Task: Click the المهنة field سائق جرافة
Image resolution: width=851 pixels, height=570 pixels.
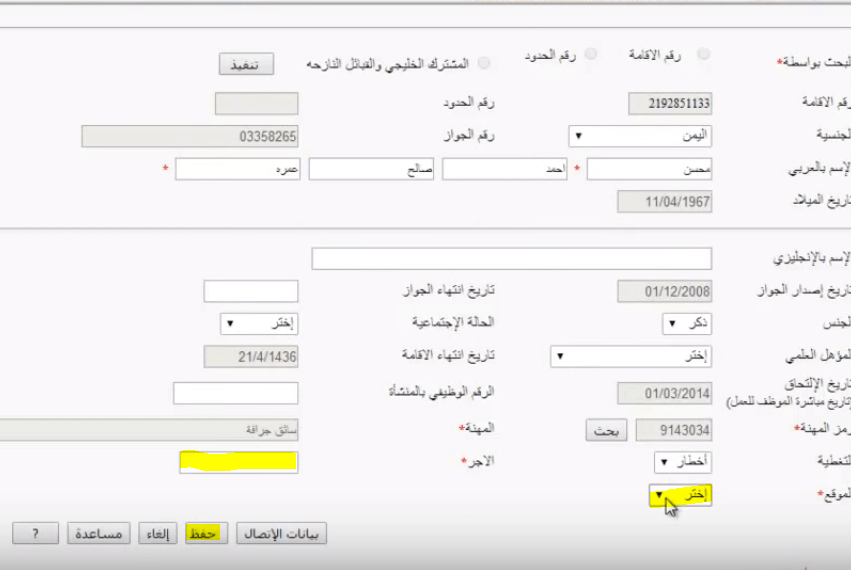Action: [x=149, y=430]
